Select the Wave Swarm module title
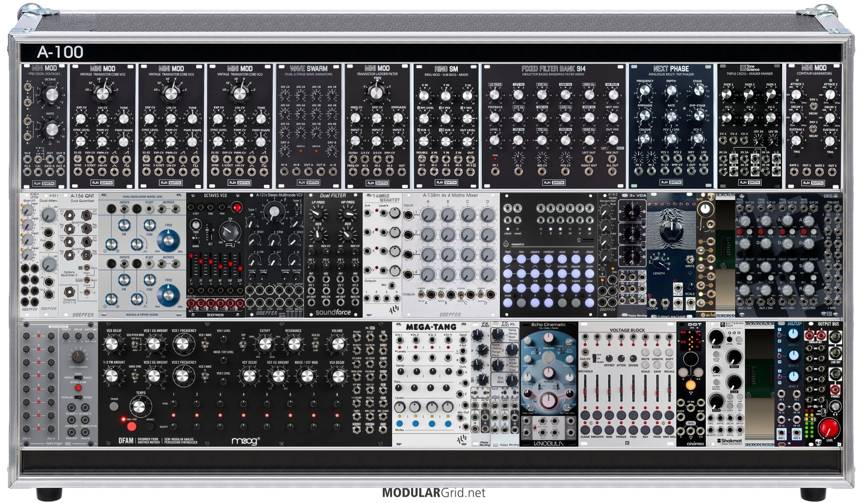This screenshot has height=503, width=868. [x=308, y=69]
